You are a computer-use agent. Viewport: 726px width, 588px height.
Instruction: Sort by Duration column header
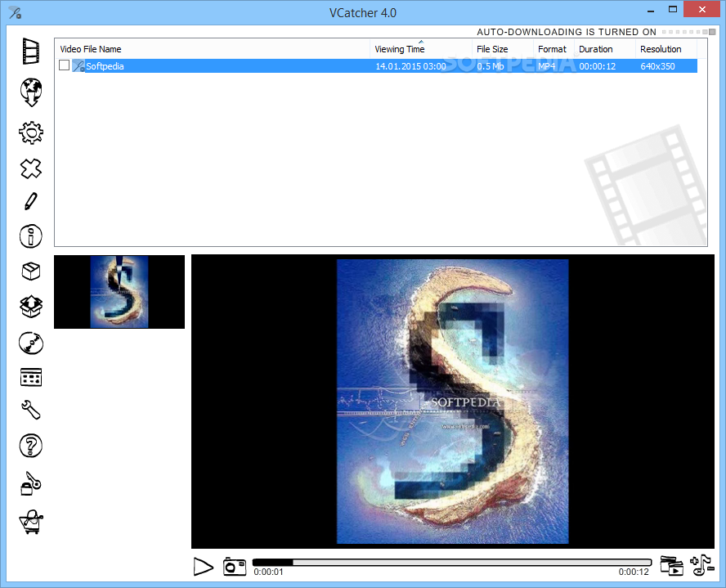click(605, 49)
